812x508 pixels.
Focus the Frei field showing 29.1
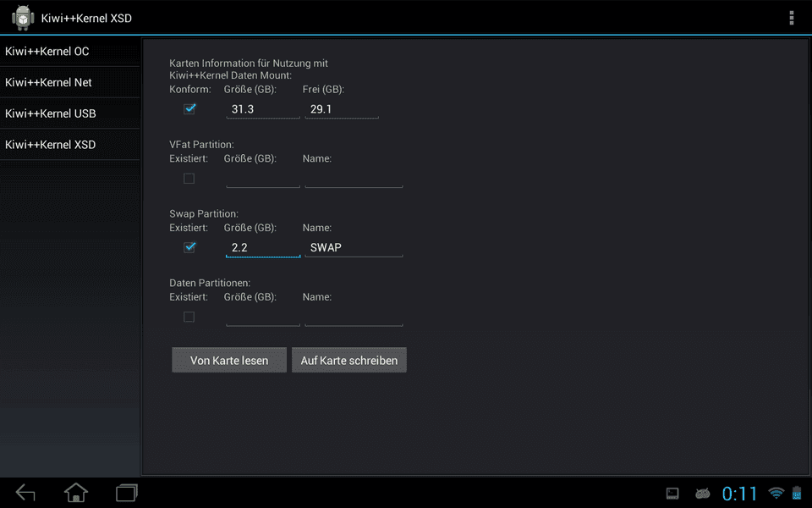[342, 109]
